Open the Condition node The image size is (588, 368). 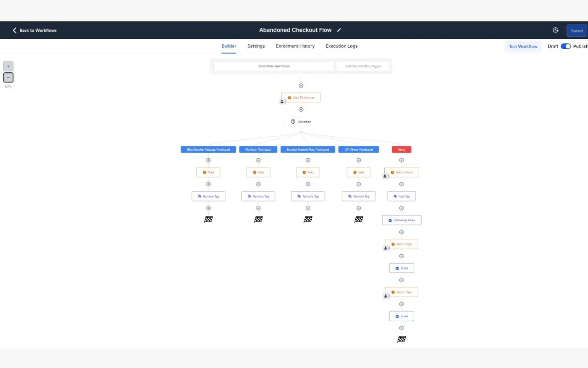(x=301, y=122)
